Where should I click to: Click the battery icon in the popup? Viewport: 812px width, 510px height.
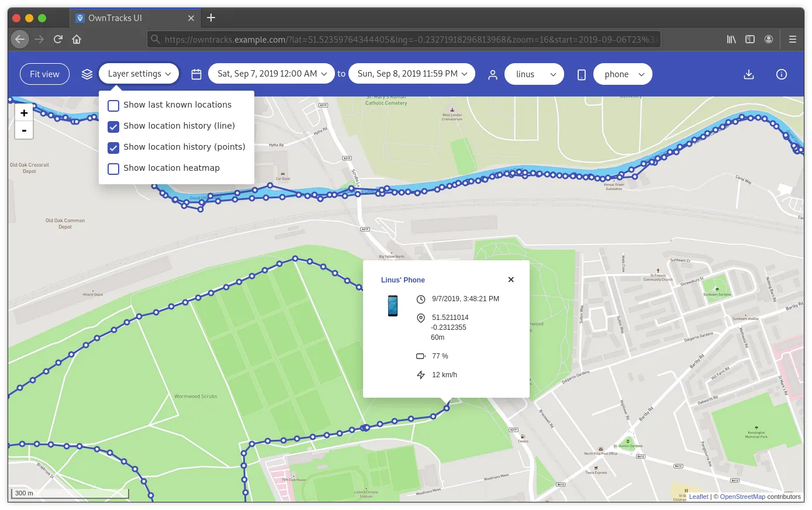(421, 356)
